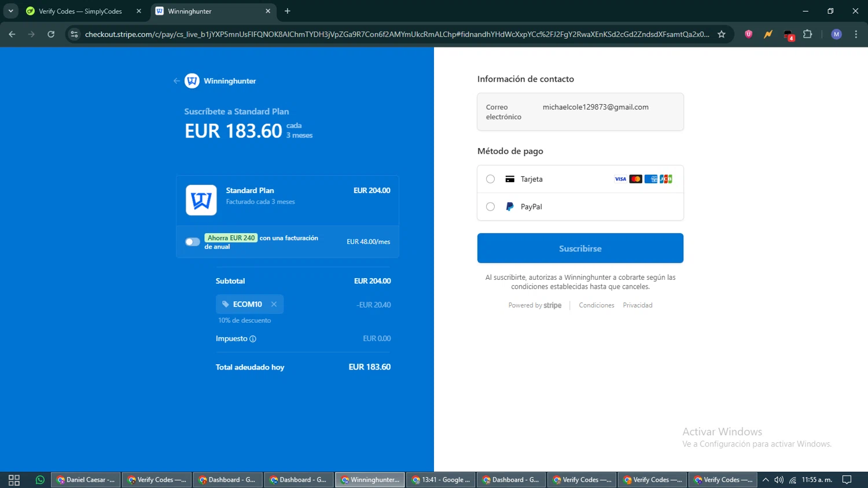The image size is (868, 488).
Task: Go back in browser history
Action: pos(12,34)
